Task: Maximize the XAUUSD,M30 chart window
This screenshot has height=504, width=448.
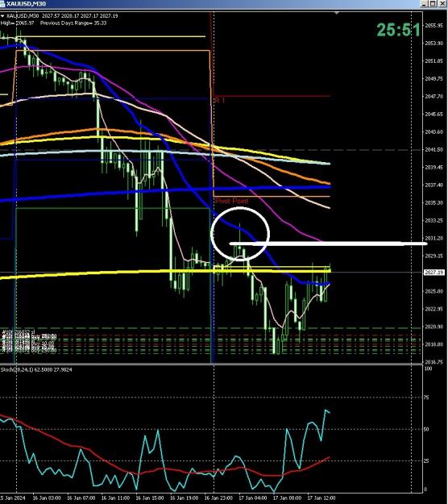Action: [433, 3]
